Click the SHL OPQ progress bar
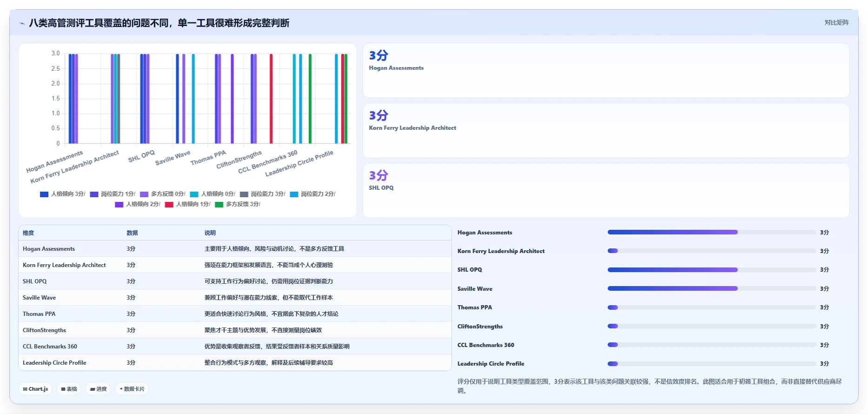868x414 pixels. pyautogui.click(x=712, y=270)
